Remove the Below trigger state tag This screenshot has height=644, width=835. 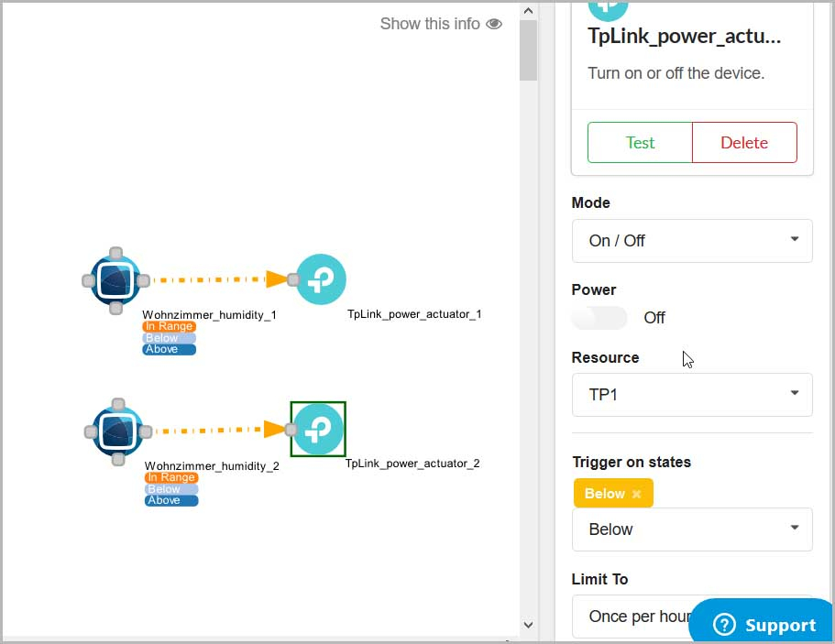[x=636, y=494]
